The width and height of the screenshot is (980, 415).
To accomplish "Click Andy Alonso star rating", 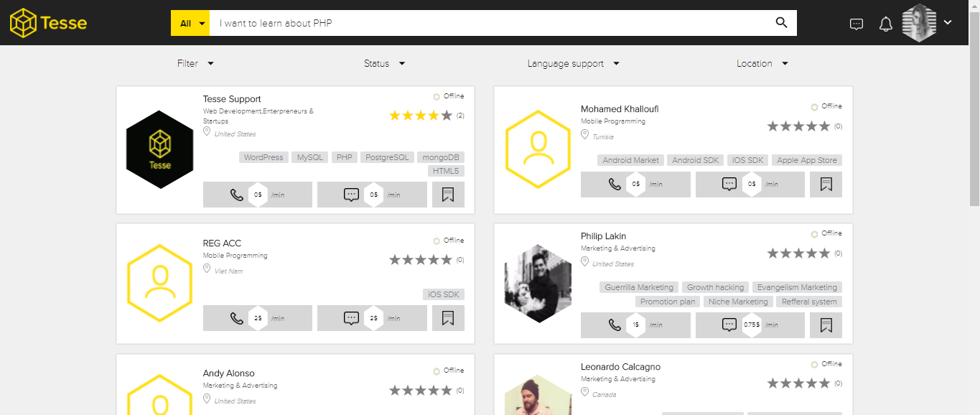I will coord(421,391).
